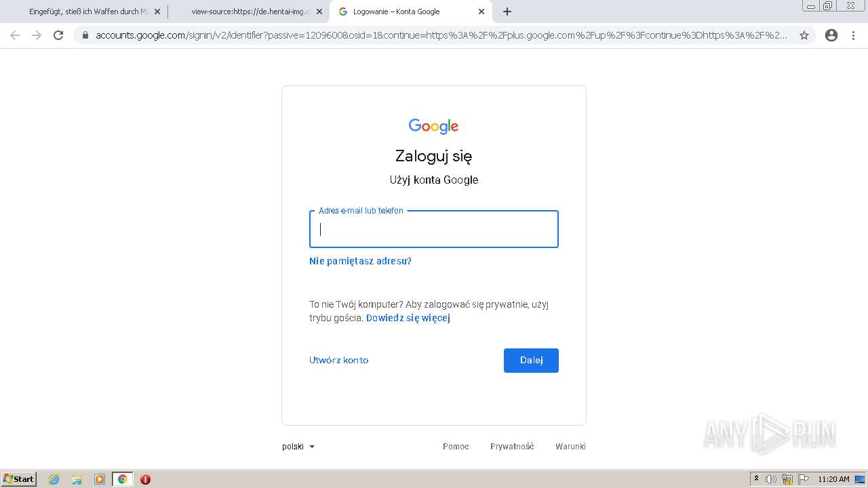Open the 'Prywatność' link

[x=512, y=447]
